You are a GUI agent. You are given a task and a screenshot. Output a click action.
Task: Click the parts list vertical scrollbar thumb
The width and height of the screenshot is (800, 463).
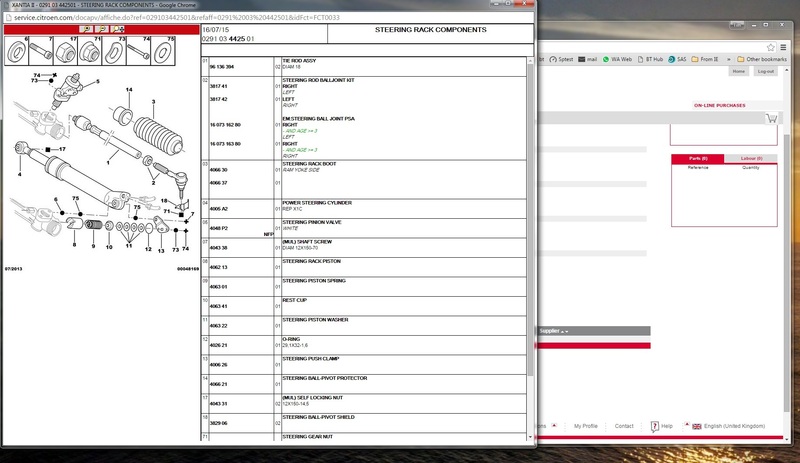click(531, 220)
